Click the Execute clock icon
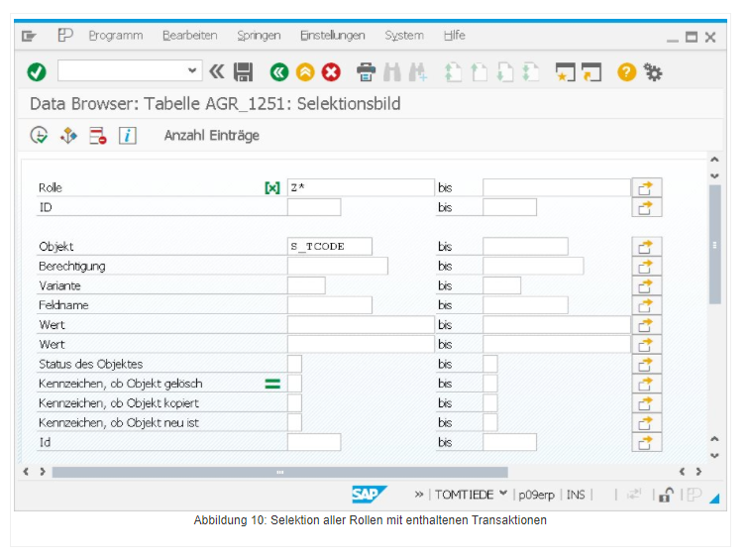 click(39, 136)
